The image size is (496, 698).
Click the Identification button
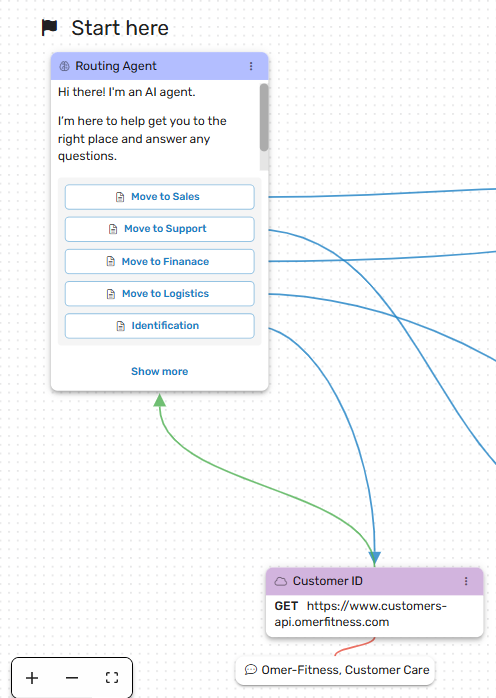point(159,326)
